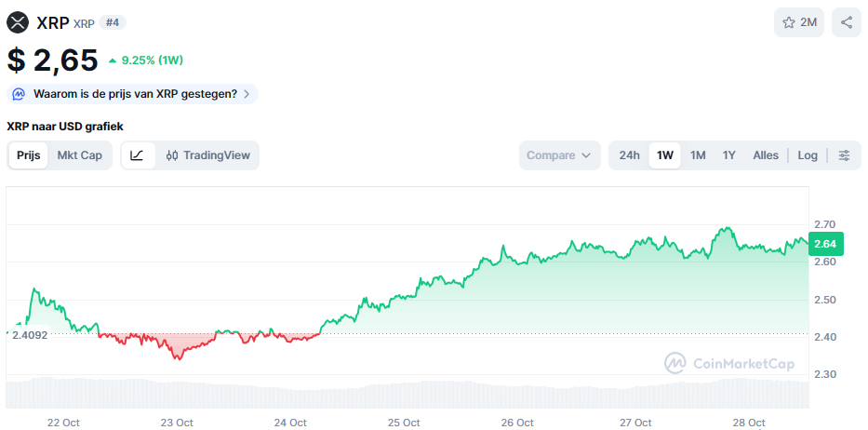This screenshot has height=430, width=868.
Task: Open 'Waarom is de prijs van XRP gestegen?'
Action: 132,94
